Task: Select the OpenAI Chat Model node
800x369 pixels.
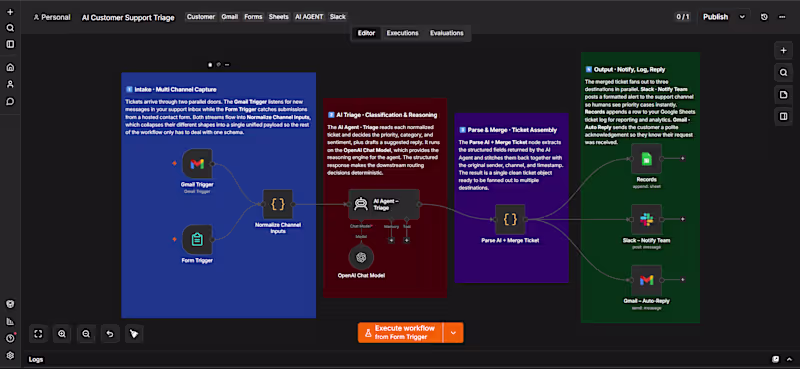Action: 361,257
